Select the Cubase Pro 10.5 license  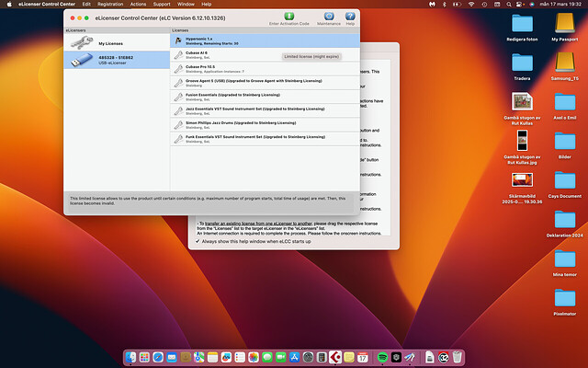(265, 69)
